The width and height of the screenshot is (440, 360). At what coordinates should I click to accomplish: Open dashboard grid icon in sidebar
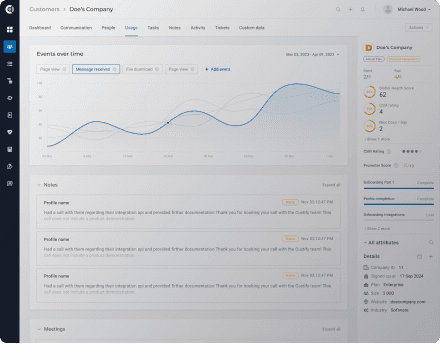pos(10,29)
